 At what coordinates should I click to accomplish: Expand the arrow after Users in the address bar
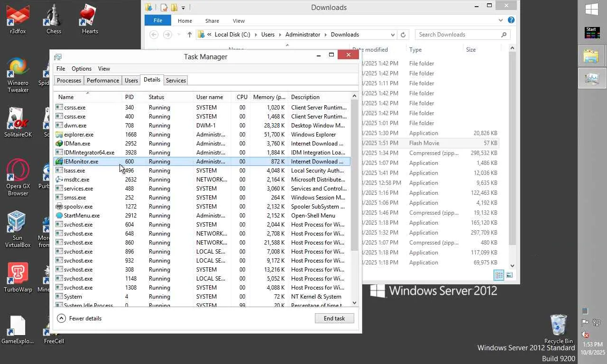(280, 35)
